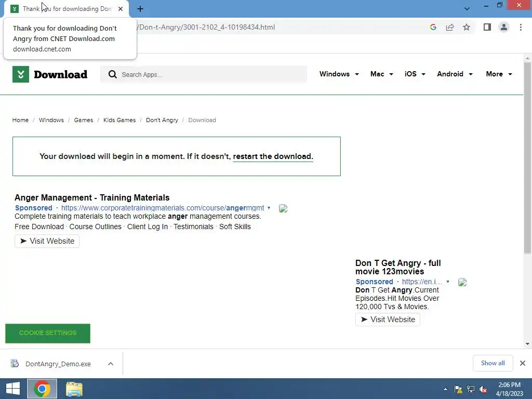Image resolution: width=532 pixels, height=399 pixels.
Task: Click the corporatetrainingmaterials.com ad URL
Action: click(x=163, y=208)
